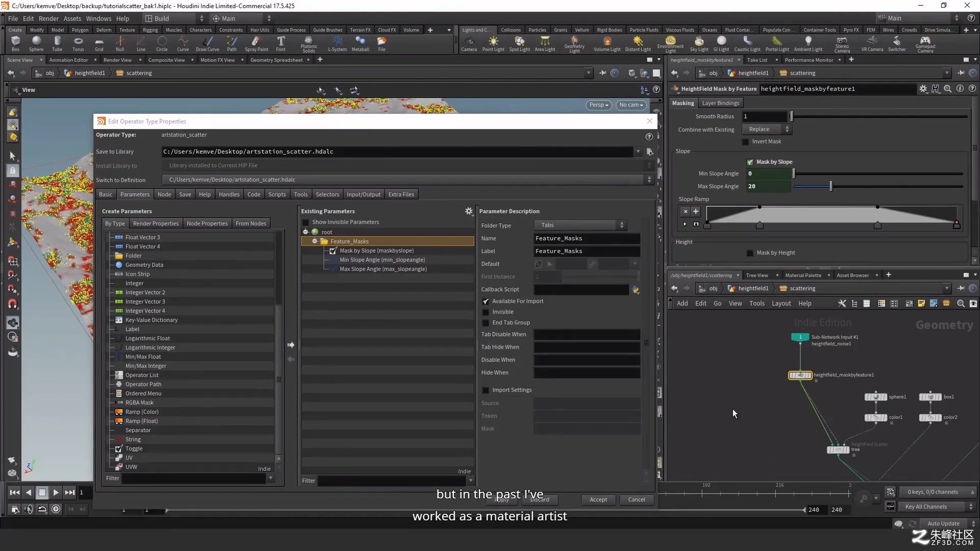Click the Camera light shelf tool
Screen dimensions: 980x551
pos(469,43)
